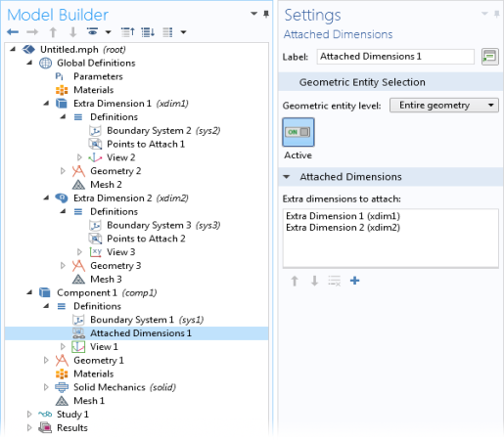Pin the Settings panel
Image resolution: width=504 pixels, height=440 pixels.
point(497,14)
